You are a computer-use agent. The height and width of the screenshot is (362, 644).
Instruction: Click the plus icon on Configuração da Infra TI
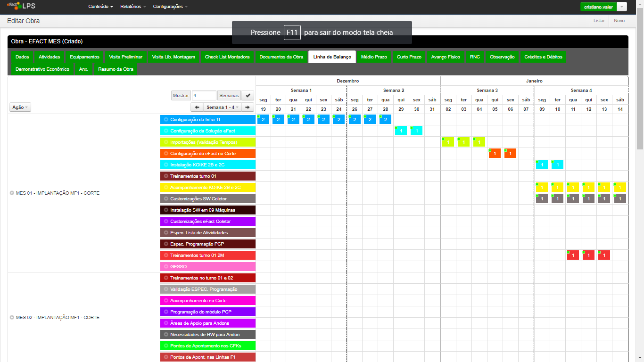(166, 120)
